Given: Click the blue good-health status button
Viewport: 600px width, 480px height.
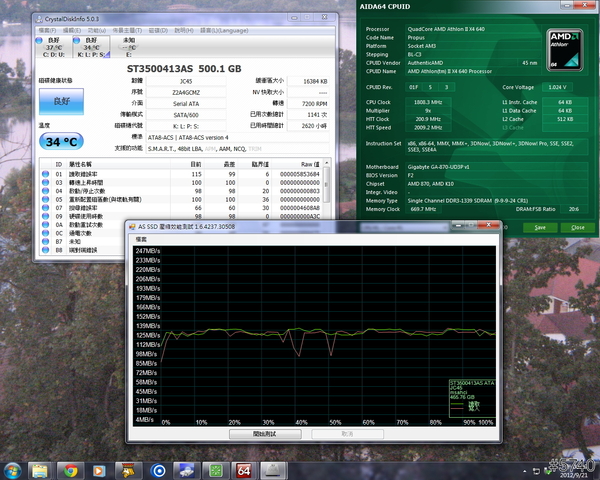Looking at the screenshot, I should coord(59,102).
